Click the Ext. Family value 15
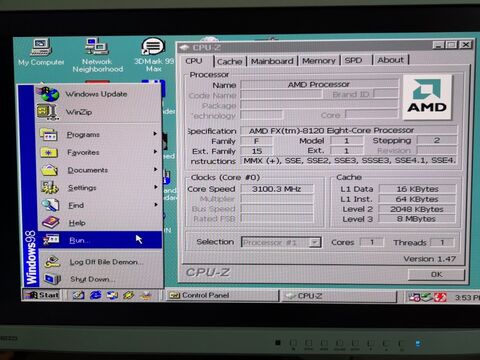This screenshot has width=480, height=360. point(256,151)
